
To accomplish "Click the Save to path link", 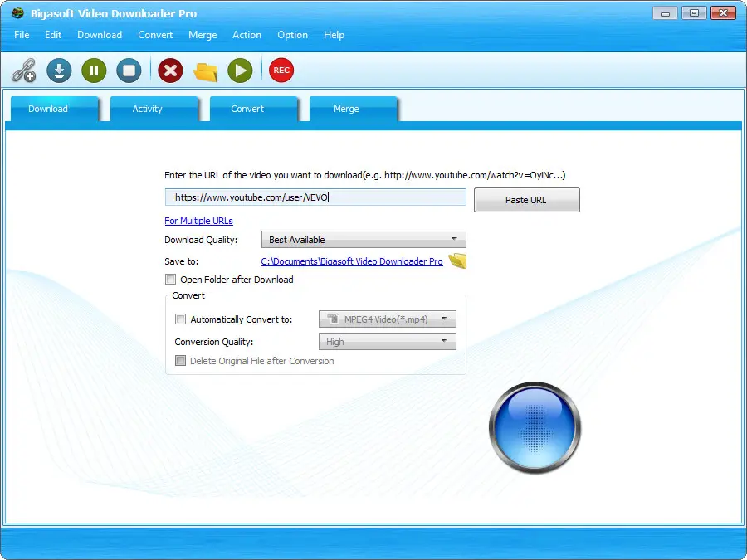I will 352,261.
